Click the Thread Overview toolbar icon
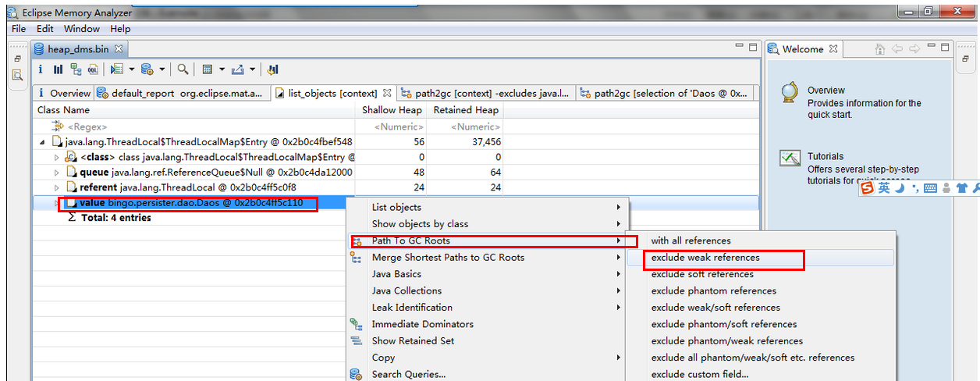This screenshot has height=381, width=980. pyautogui.click(x=273, y=69)
